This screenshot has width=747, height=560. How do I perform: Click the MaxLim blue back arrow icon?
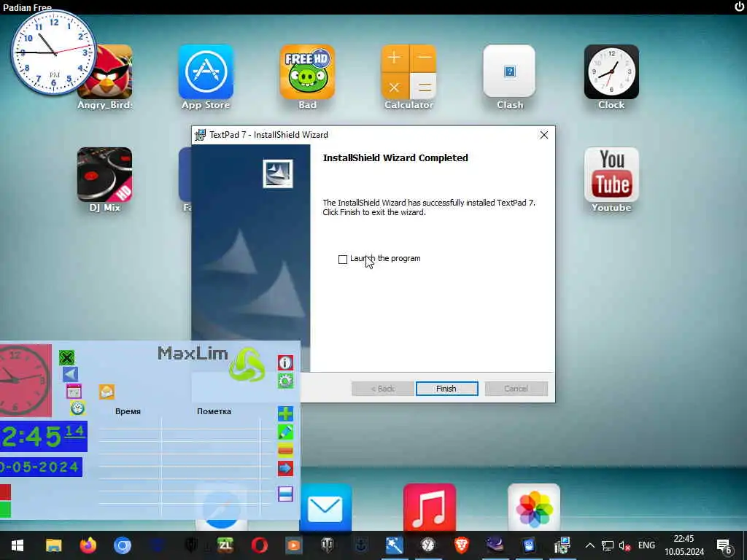[x=70, y=374]
